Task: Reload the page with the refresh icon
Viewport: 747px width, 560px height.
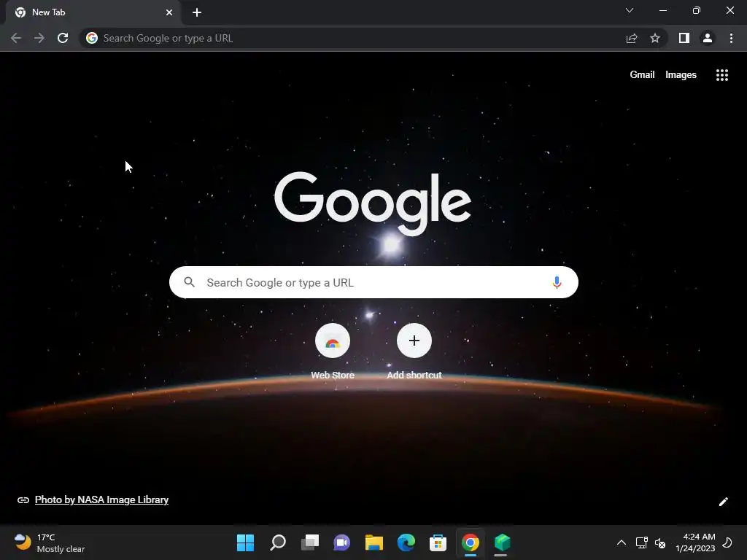Action: [x=63, y=38]
